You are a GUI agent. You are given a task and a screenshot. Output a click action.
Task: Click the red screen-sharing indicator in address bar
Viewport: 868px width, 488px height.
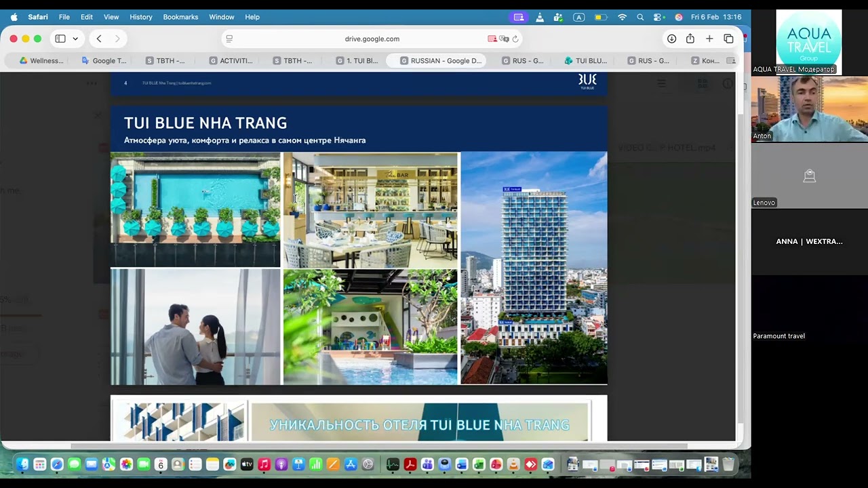(x=492, y=39)
